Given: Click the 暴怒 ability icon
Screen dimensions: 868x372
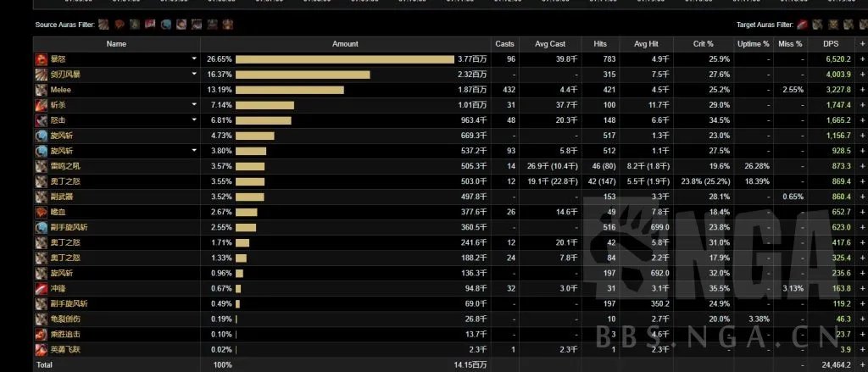Looking at the screenshot, I should click(x=41, y=59).
